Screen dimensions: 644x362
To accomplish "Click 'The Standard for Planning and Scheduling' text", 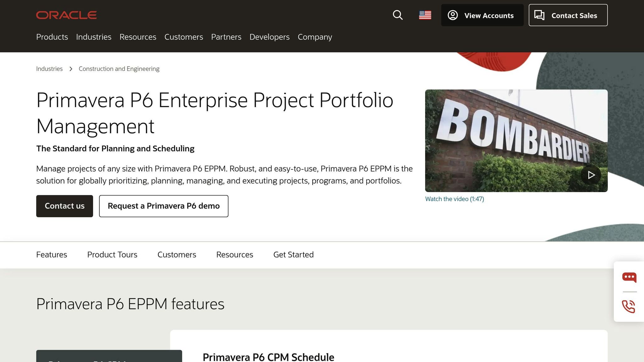I will click(x=115, y=149).
